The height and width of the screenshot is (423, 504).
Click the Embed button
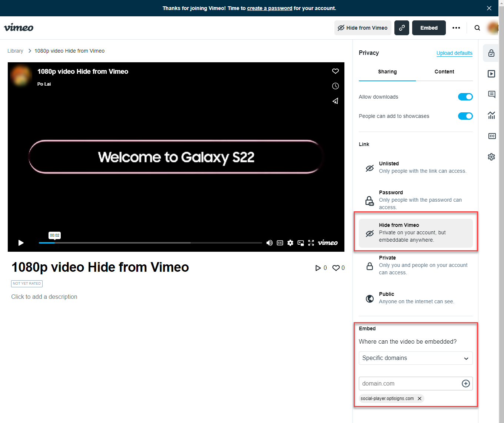pos(428,28)
